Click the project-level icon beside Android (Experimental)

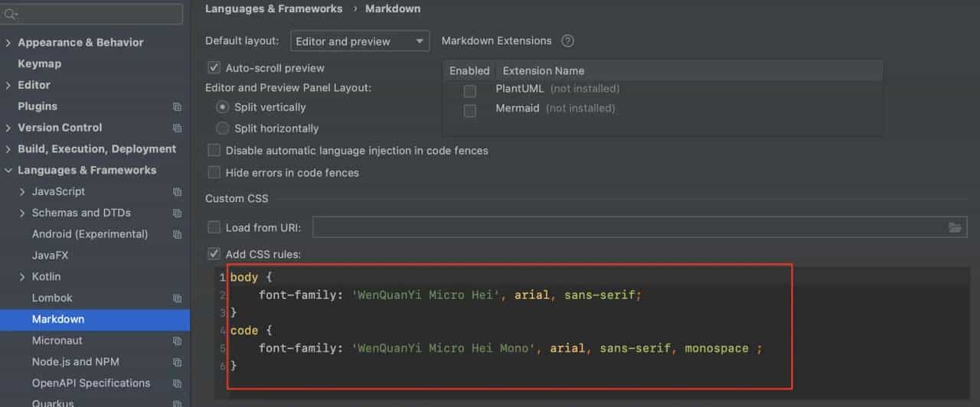coord(177,235)
